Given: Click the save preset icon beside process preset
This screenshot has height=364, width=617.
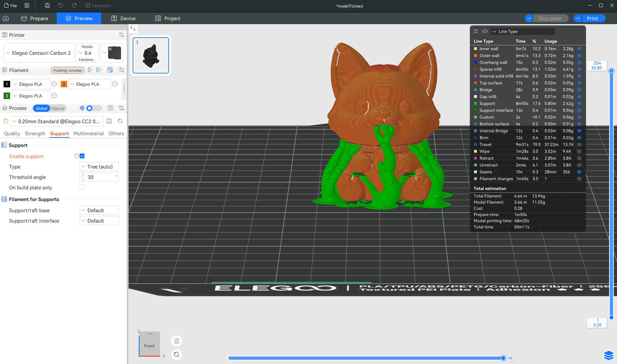Looking at the screenshot, I should point(109,121).
